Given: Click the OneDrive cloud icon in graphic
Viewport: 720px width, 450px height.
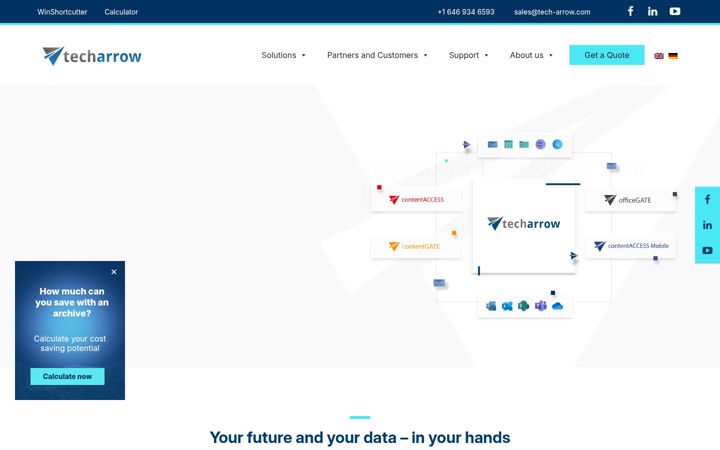Looking at the screenshot, I should (x=557, y=306).
